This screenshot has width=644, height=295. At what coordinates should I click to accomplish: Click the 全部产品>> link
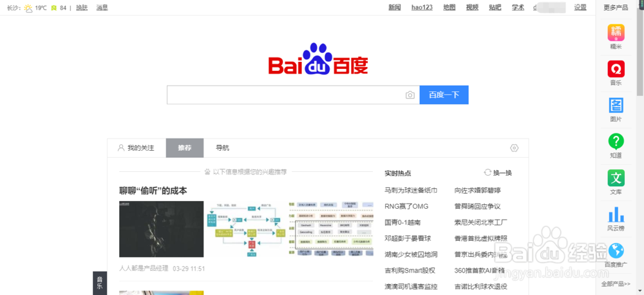tap(616, 284)
